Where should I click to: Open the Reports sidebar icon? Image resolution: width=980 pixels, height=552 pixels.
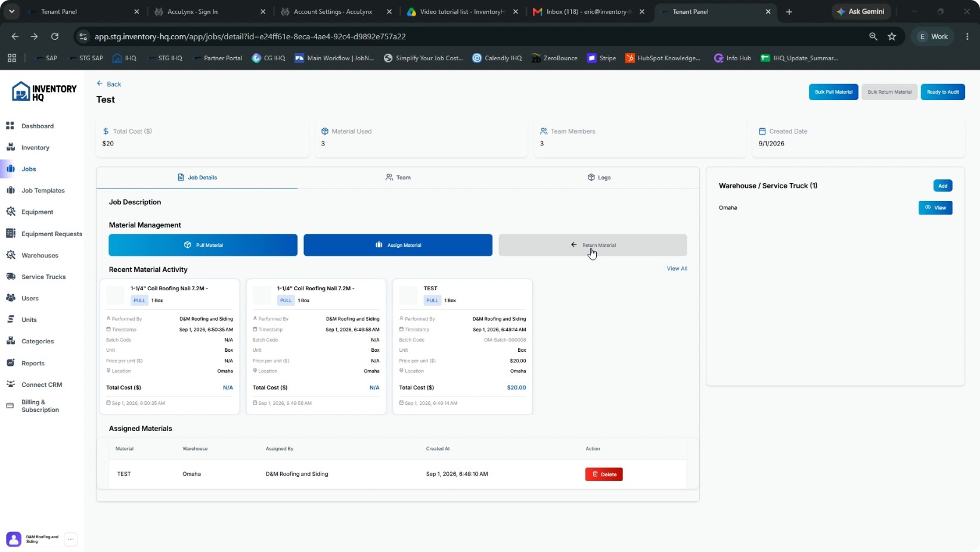point(10,363)
